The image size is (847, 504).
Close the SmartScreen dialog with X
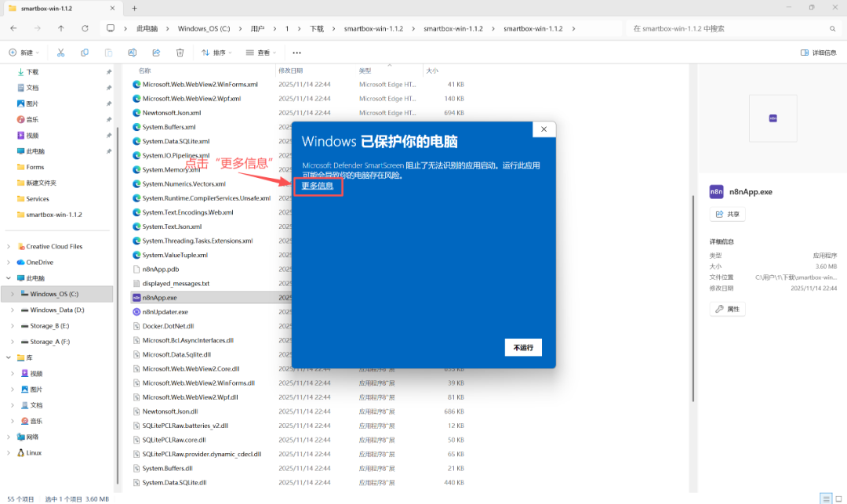tap(544, 129)
